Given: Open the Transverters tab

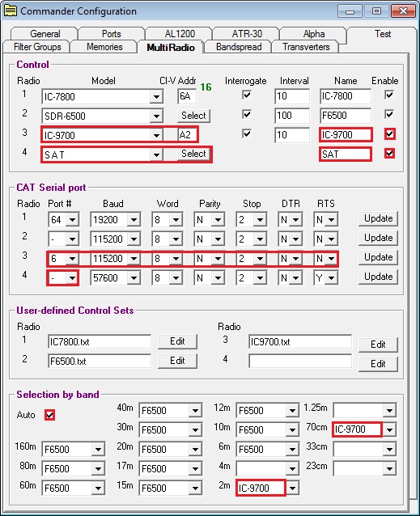Looking at the screenshot, I should point(306,47).
